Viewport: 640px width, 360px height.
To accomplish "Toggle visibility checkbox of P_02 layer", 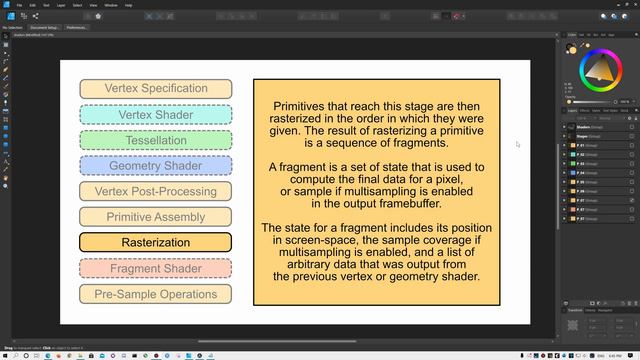I will pyautogui.click(x=632, y=154).
